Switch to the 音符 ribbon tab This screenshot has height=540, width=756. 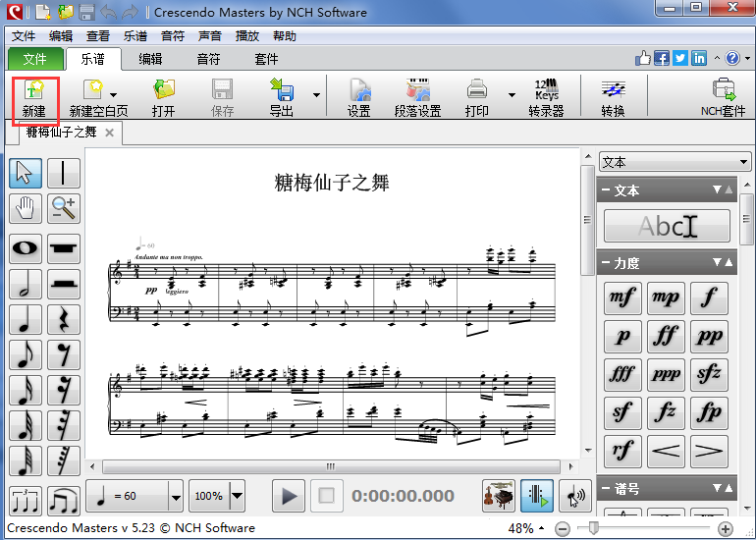[208, 59]
